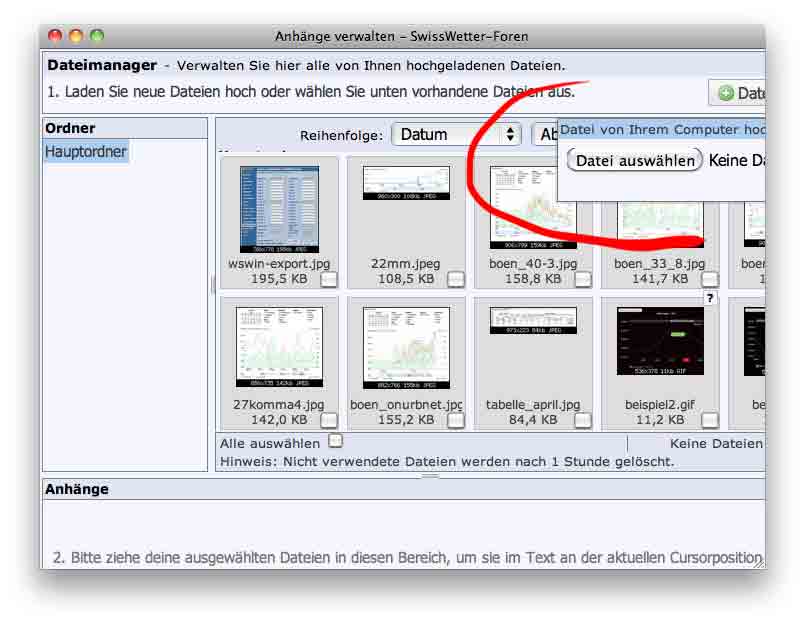
Task: Select the tabelle_april.jpg thumbnail
Action: [x=532, y=321]
